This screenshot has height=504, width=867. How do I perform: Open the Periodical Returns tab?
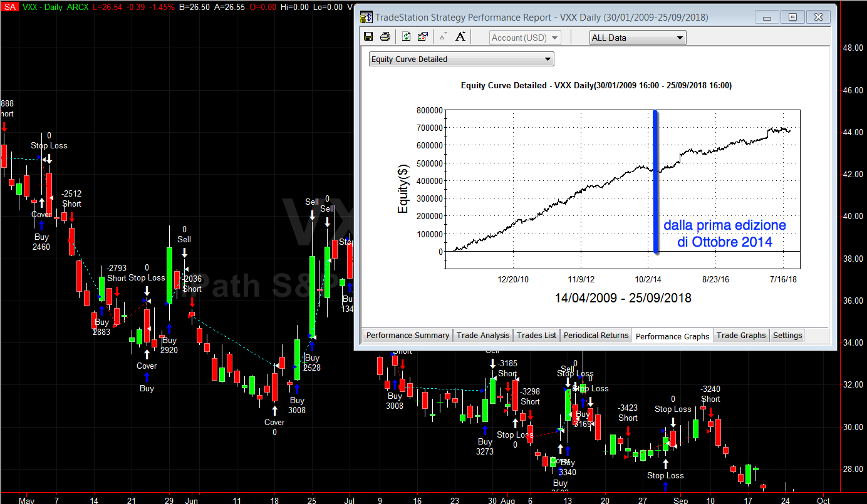point(596,336)
